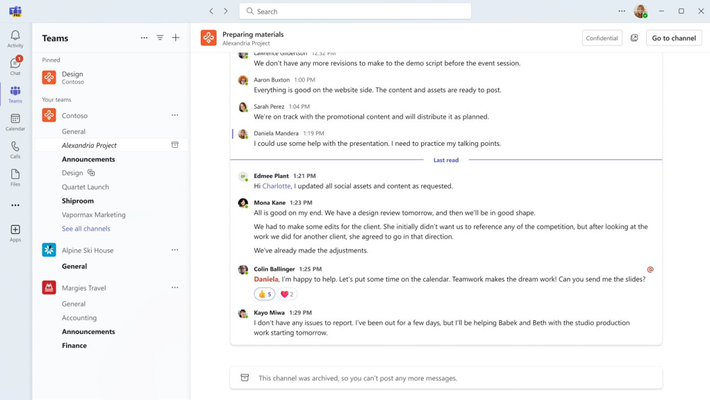Toggle the thumbs up reaction on Colin's message
710x400 pixels.
(264, 294)
